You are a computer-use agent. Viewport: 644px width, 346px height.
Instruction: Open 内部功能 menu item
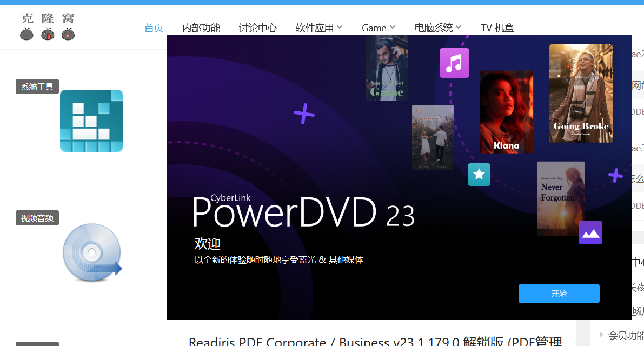[201, 28]
